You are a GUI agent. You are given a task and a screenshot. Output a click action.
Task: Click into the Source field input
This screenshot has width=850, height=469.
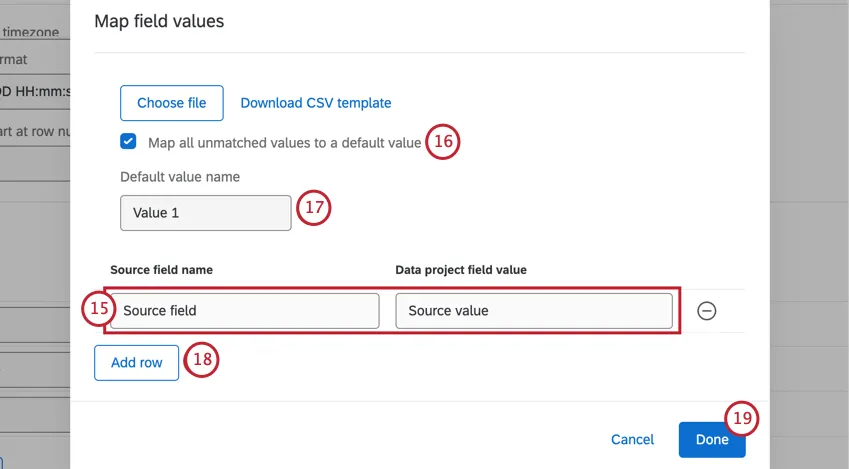pyautogui.click(x=245, y=311)
